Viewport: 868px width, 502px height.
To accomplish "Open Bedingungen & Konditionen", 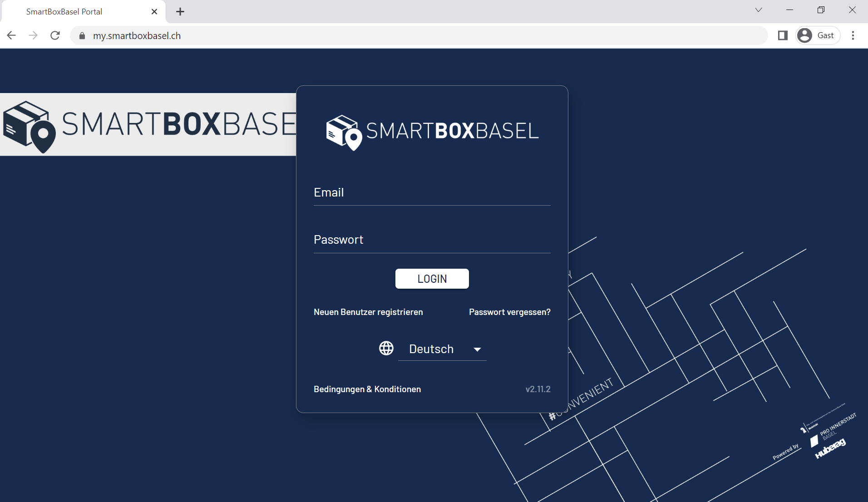I will pos(367,389).
